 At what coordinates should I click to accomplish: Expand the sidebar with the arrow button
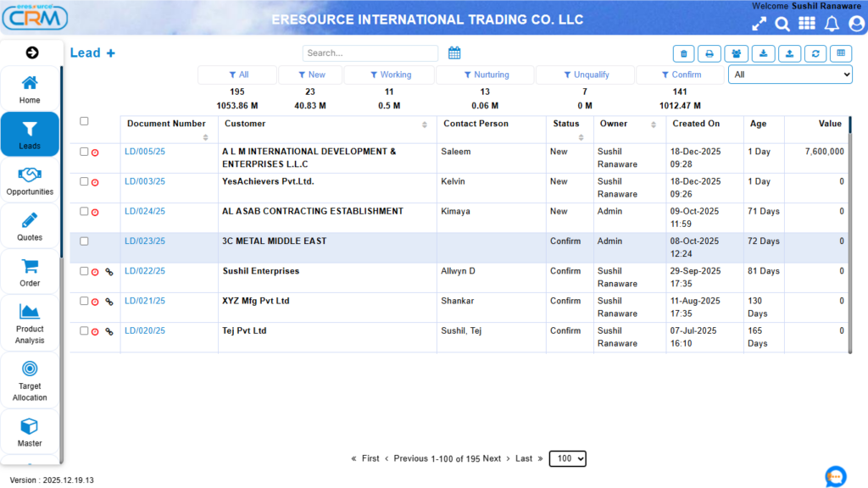32,53
